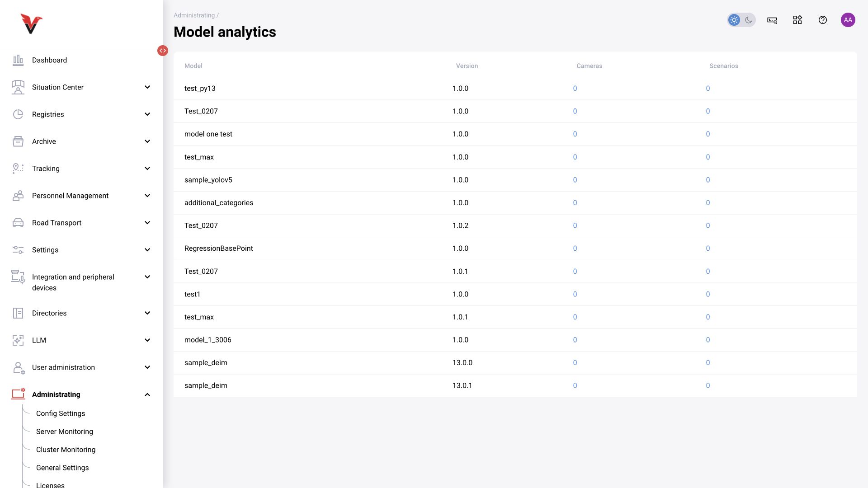Switch to dark theme moon toggle
The width and height of the screenshot is (868, 488).
coord(749,20)
